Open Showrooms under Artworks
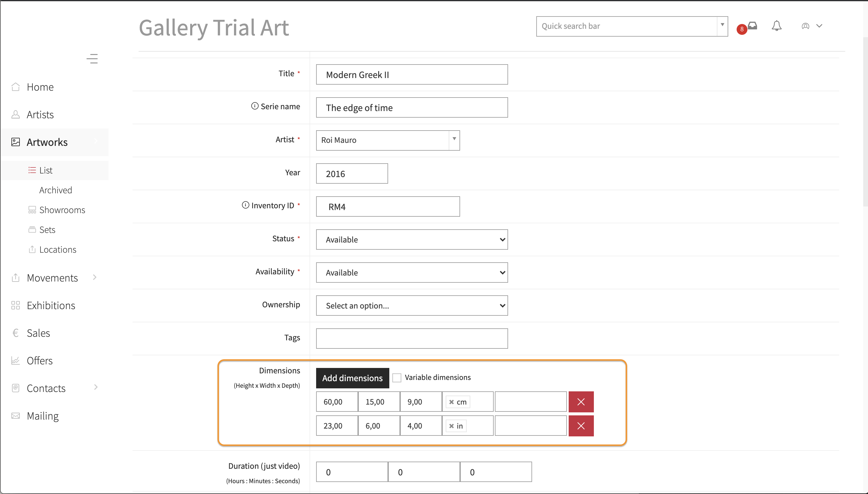 [62, 210]
